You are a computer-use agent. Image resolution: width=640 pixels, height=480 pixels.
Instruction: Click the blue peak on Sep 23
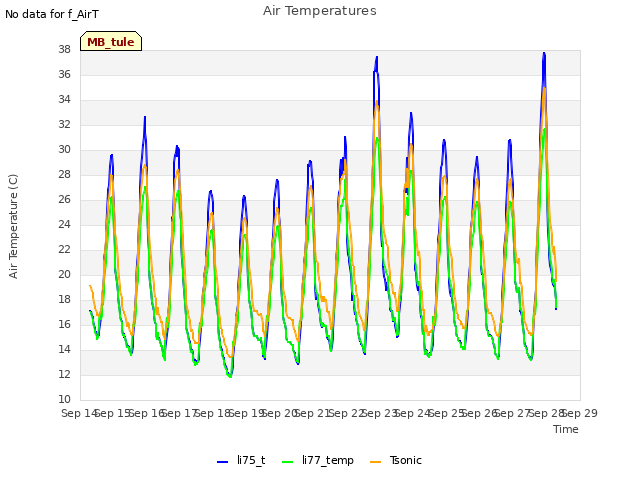coord(377,57)
